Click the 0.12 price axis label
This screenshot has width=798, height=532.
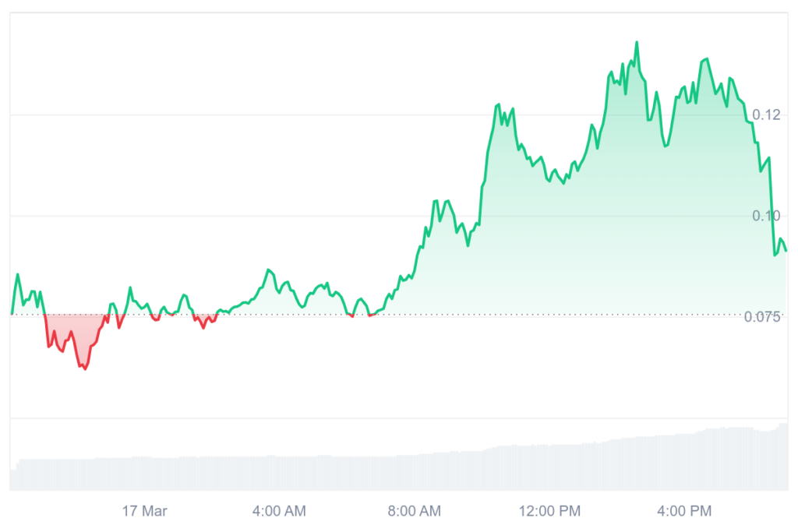pyautogui.click(x=766, y=115)
